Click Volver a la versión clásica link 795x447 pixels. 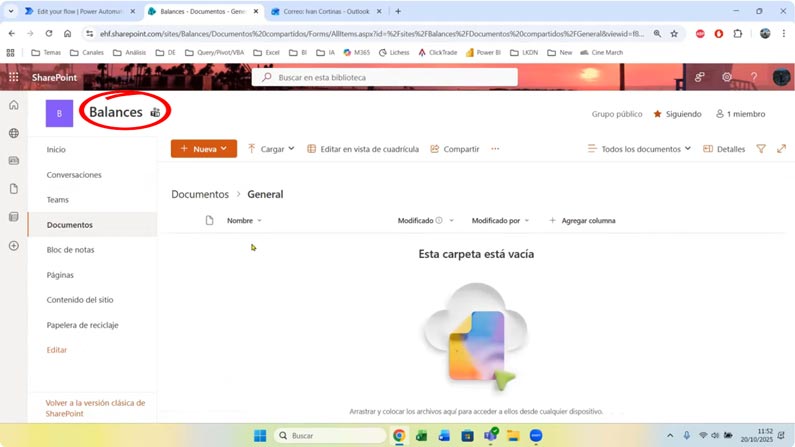point(95,408)
